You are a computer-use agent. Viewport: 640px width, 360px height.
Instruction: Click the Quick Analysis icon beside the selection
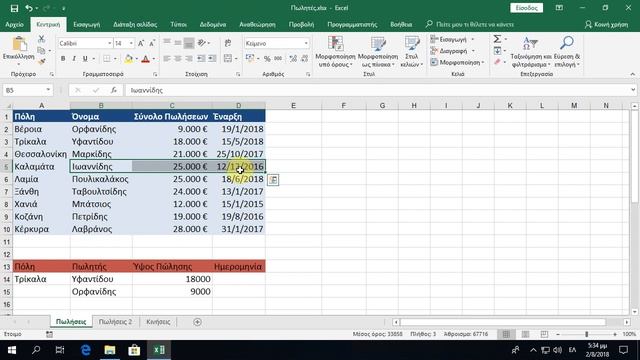[273, 180]
